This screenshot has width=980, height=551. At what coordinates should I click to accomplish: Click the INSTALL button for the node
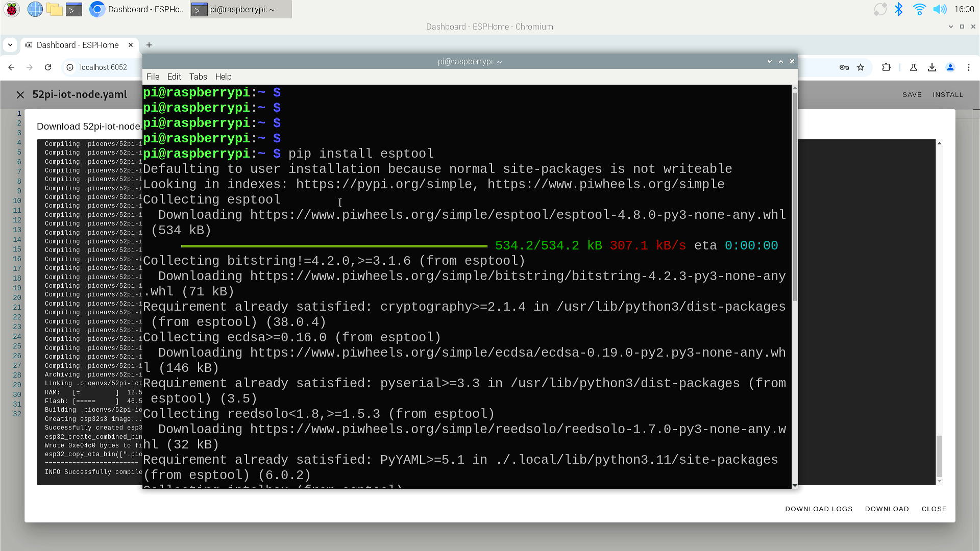click(x=947, y=94)
